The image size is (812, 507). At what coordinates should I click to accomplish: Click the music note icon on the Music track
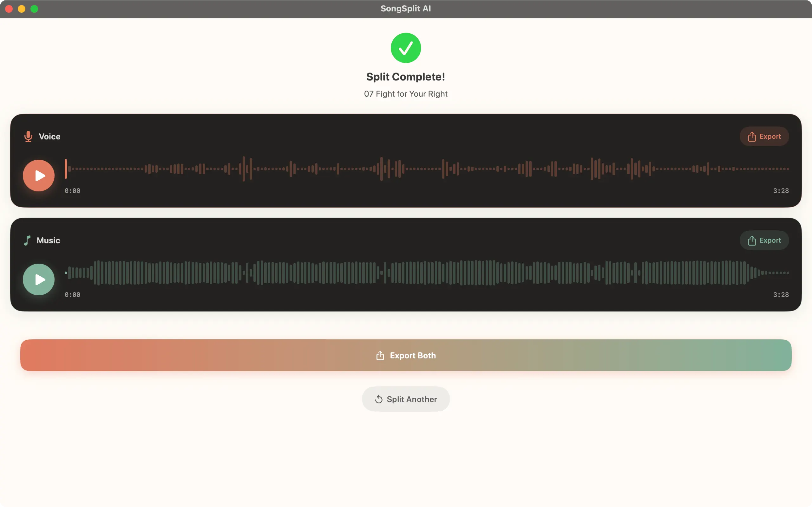pos(27,240)
